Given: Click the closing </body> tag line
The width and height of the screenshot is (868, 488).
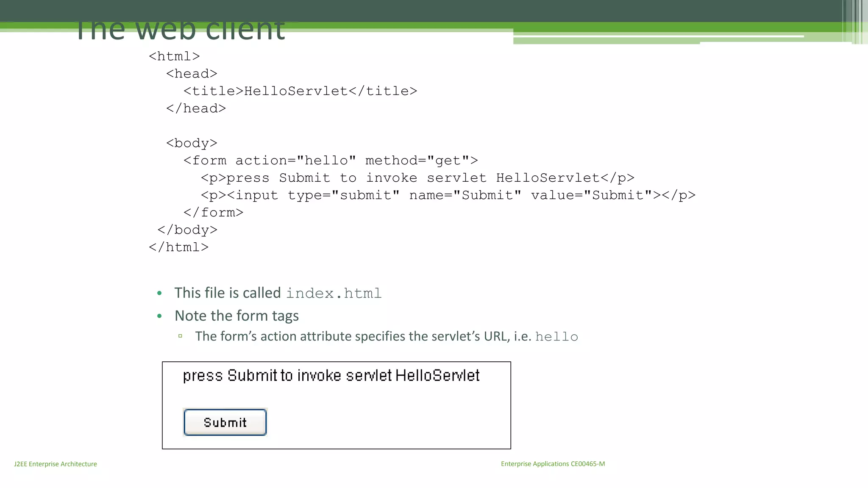Looking at the screenshot, I should point(187,230).
